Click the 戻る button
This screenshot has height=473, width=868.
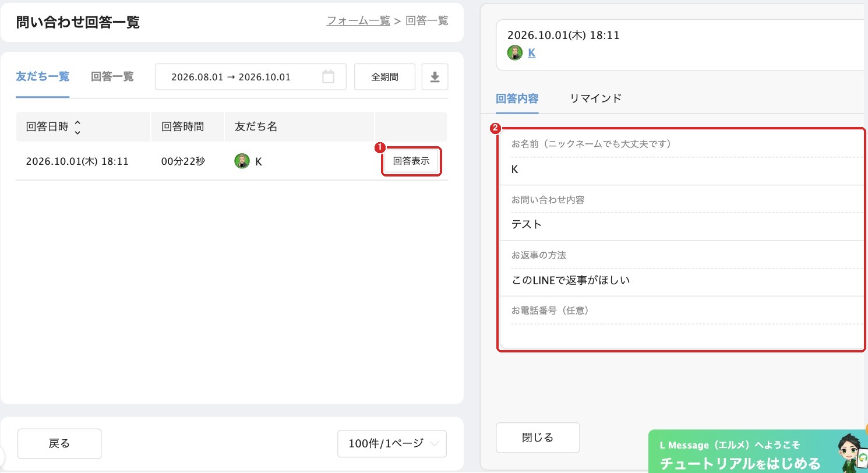[x=59, y=444]
